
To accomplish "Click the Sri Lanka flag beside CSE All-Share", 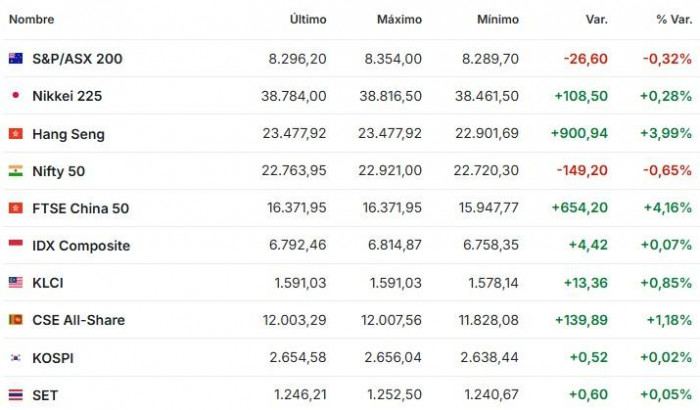I will tap(16, 319).
